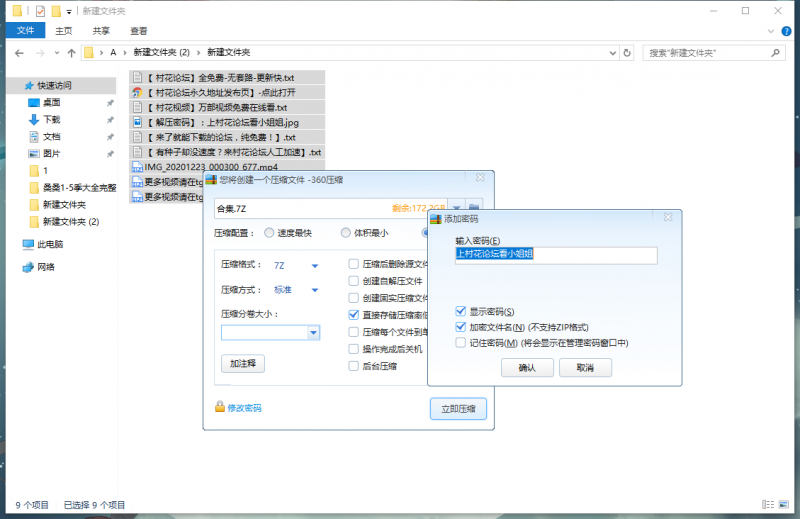Expand the ribbon chevron
Image resolution: width=800 pixels, height=519 pixels.
(771, 31)
